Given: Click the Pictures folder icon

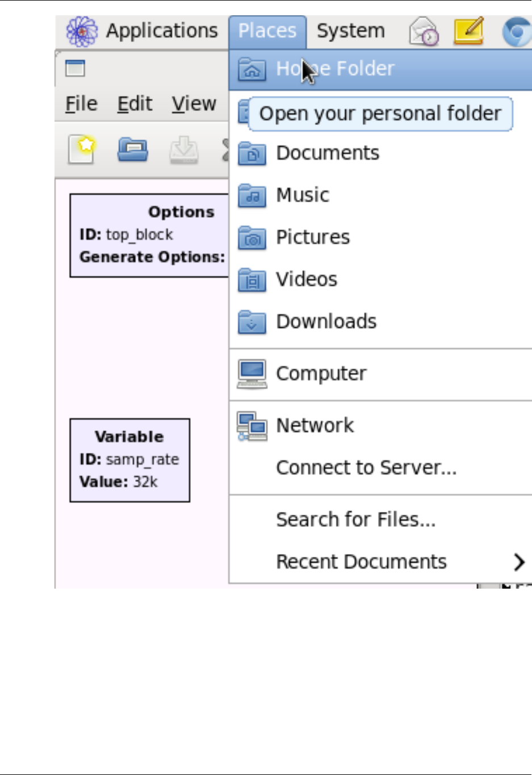Looking at the screenshot, I should pyautogui.click(x=252, y=237).
